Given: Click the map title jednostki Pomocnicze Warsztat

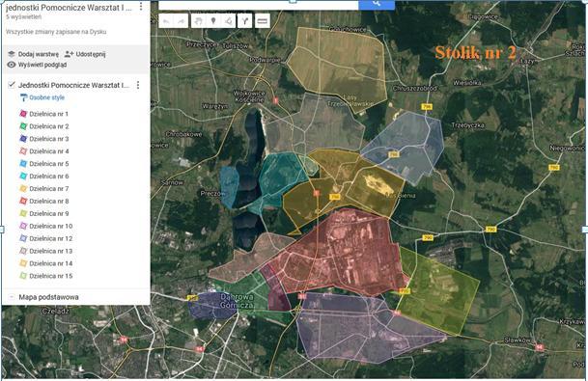Looking at the screenshot, I should [69, 7].
